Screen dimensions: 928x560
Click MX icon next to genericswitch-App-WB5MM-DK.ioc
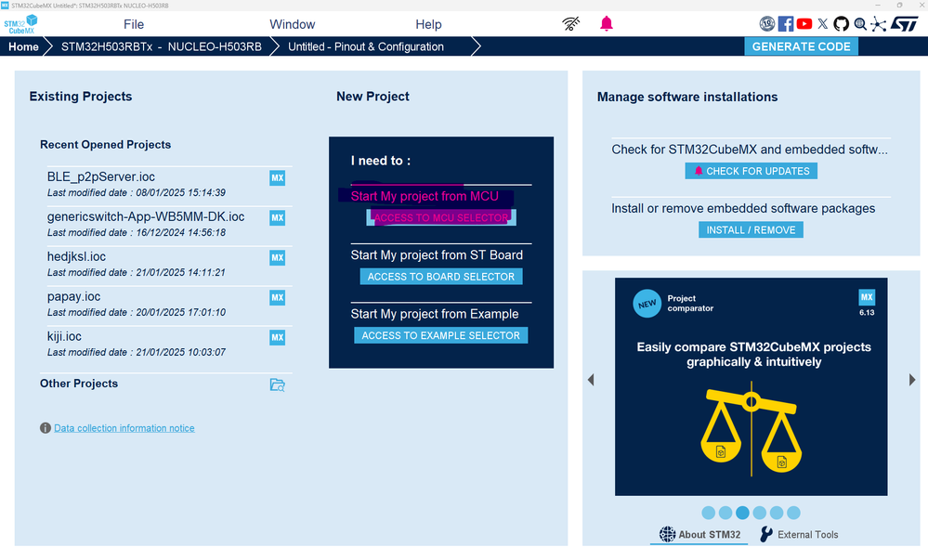277,217
